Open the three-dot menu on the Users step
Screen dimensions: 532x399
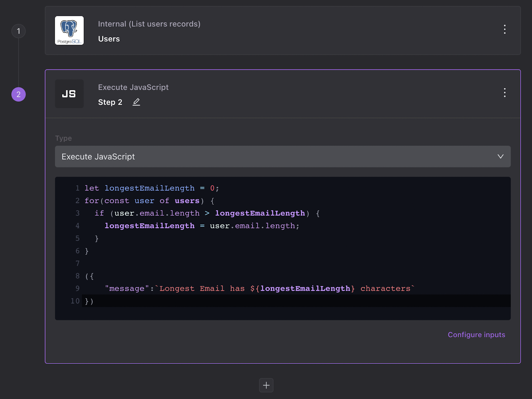[x=504, y=29]
